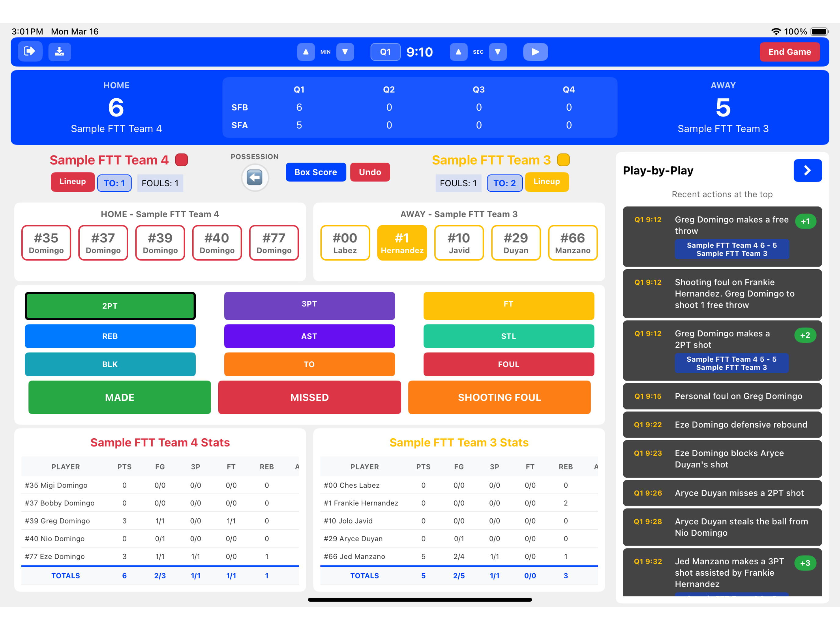Click the '#39 Greg Domingo' stats row

pos(160,521)
